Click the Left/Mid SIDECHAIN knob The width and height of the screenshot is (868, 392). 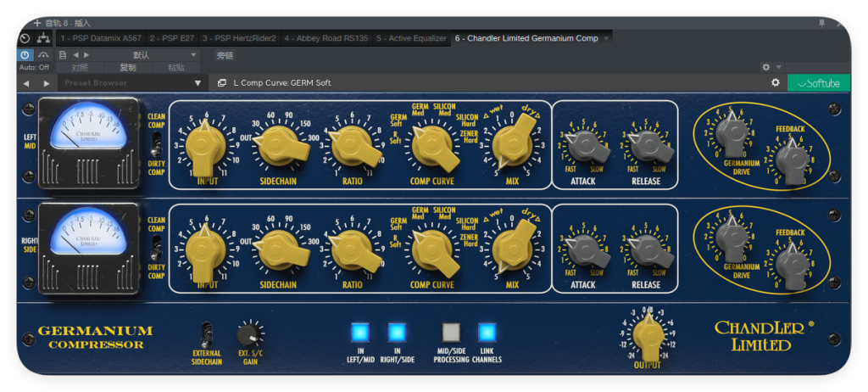281,145
